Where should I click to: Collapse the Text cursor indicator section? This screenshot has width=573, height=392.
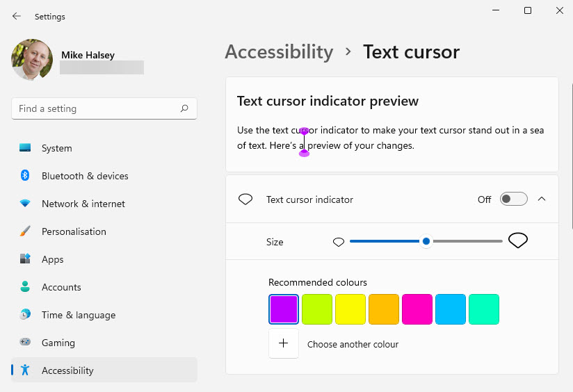542,199
